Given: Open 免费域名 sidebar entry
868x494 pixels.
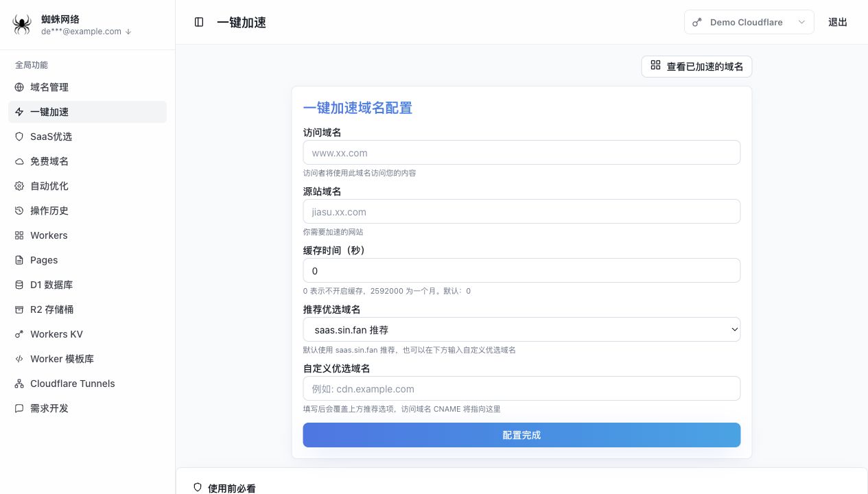Looking at the screenshot, I should coord(87,161).
